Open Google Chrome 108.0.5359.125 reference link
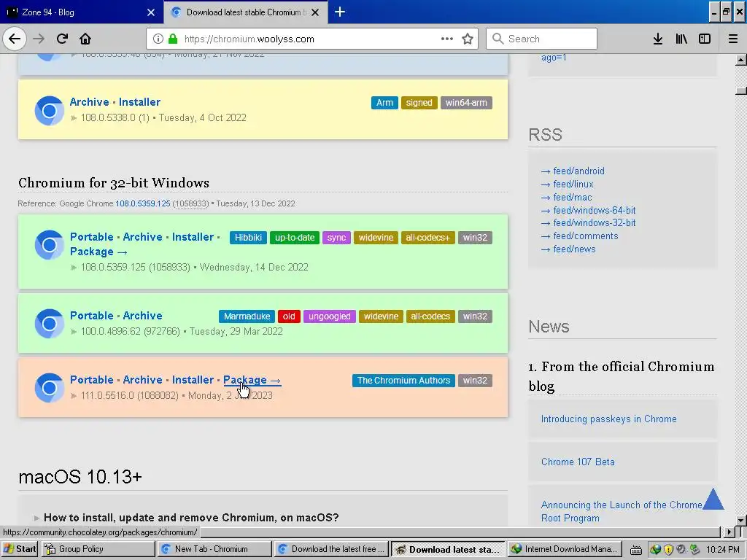 click(x=142, y=203)
